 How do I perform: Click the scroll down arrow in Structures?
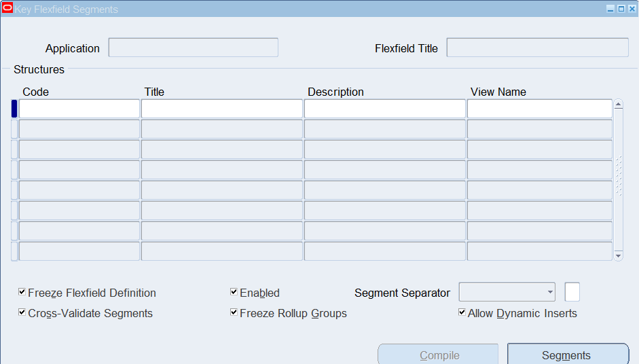point(618,255)
